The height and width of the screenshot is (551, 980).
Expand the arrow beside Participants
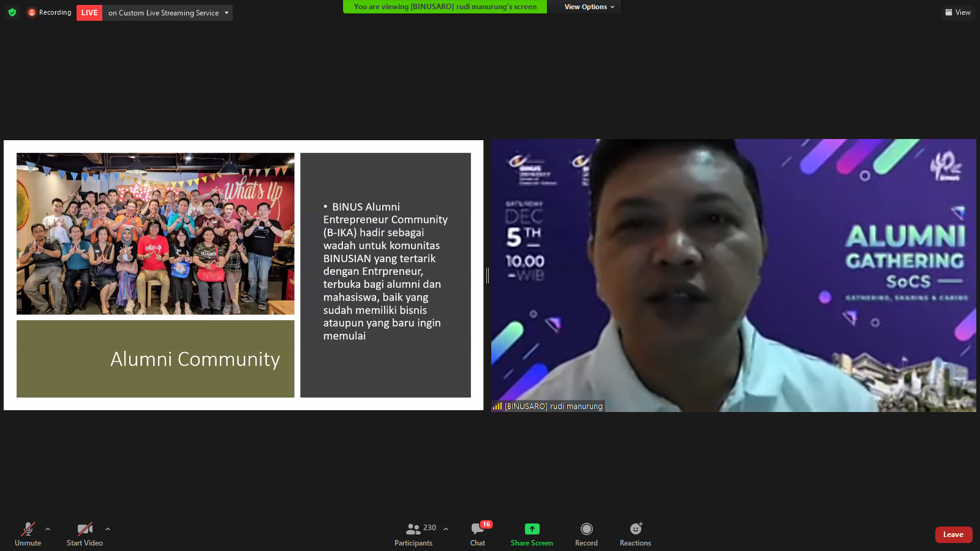click(x=446, y=529)
